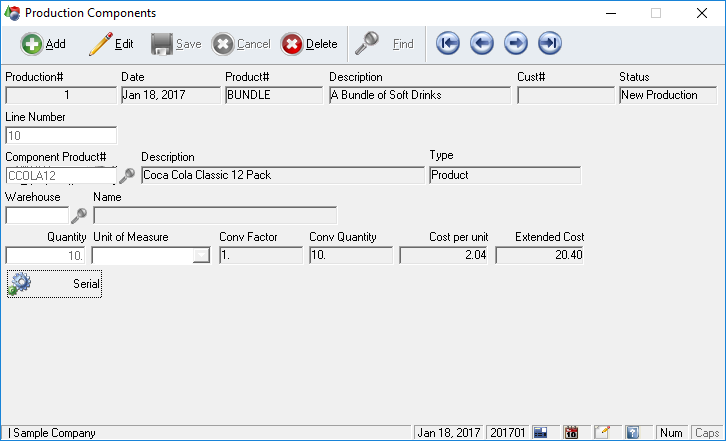Click the calculator icon in status bar
The width and height of the screenshot is (726, 441).
540,433
